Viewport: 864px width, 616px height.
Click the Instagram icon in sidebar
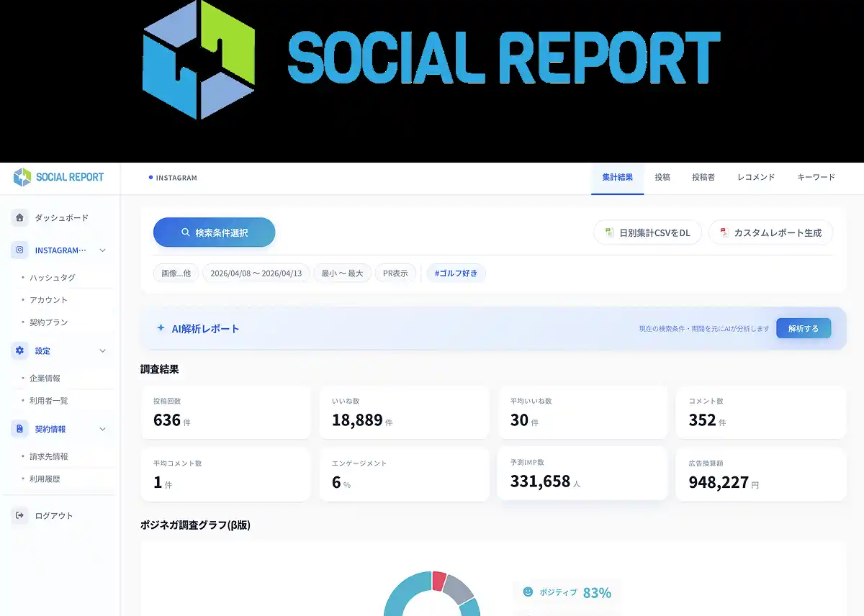click(x=19, y=250)
